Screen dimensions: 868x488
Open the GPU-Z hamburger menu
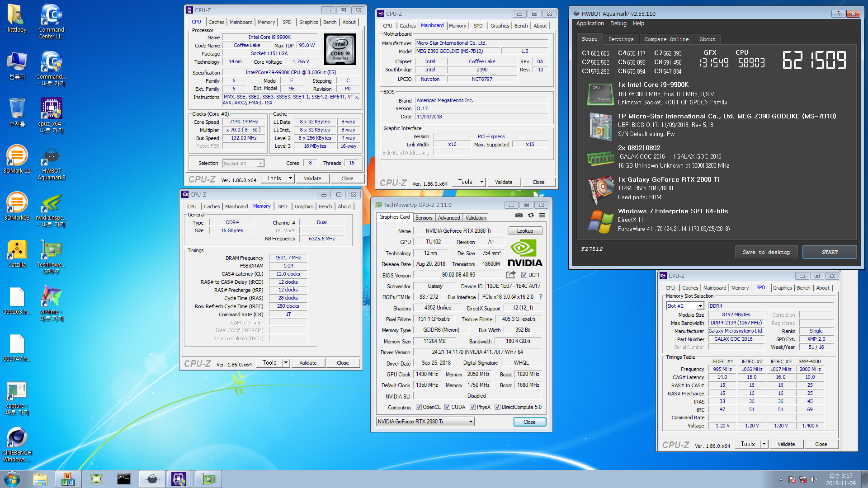click(542, 216)
